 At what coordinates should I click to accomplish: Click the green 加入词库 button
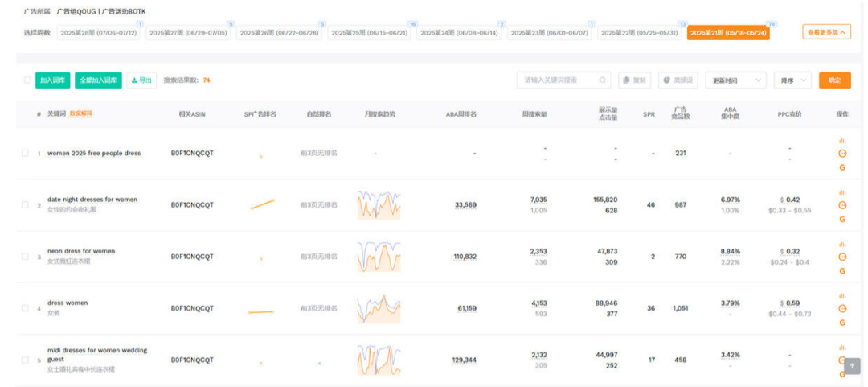click(53, 80)
